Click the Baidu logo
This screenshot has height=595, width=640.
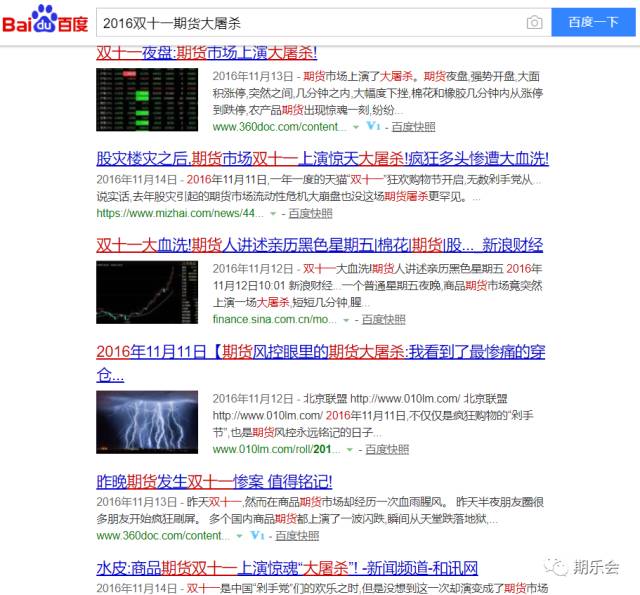[45, 20]
